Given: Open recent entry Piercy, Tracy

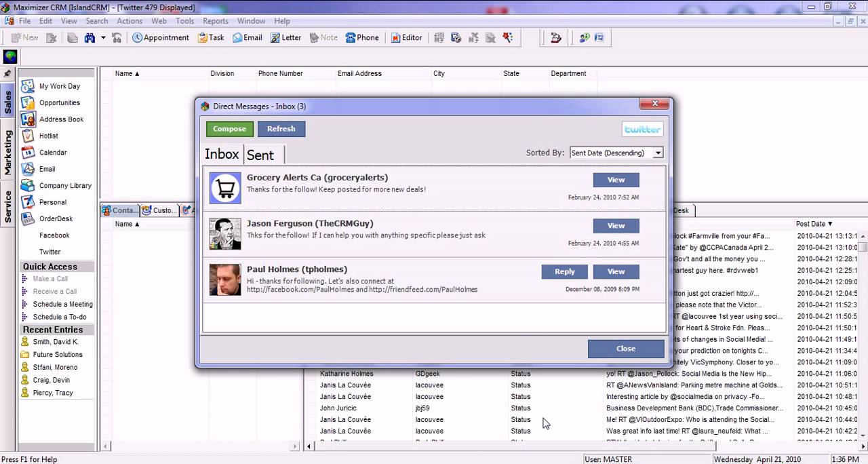Looking at the screenshot, I should coord(53,393).
